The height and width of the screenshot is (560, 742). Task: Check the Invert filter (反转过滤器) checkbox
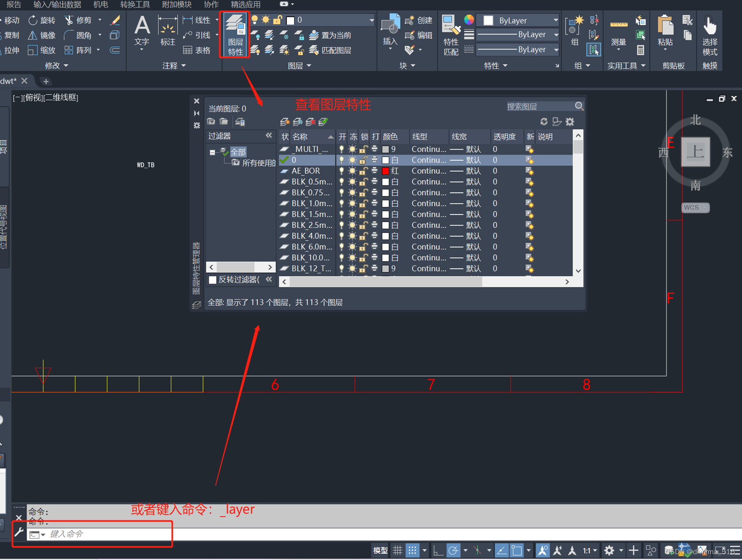pos(213,280)
